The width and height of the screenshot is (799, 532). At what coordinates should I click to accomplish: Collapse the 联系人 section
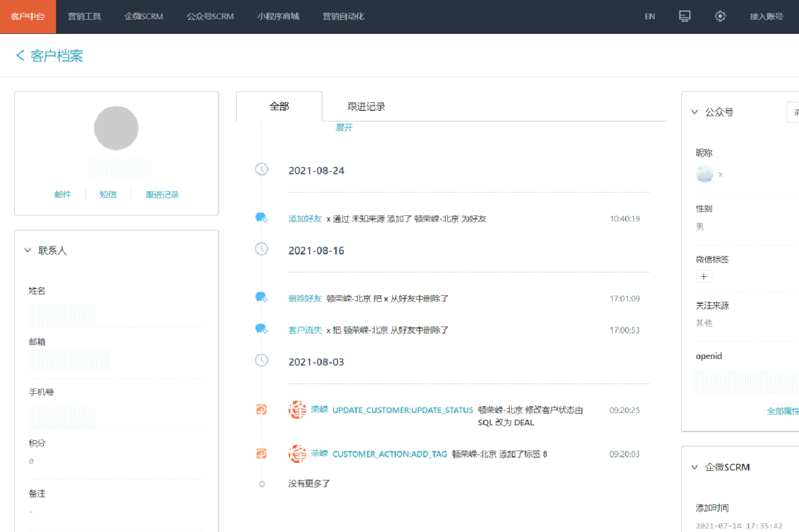click(x=27, y=250)
